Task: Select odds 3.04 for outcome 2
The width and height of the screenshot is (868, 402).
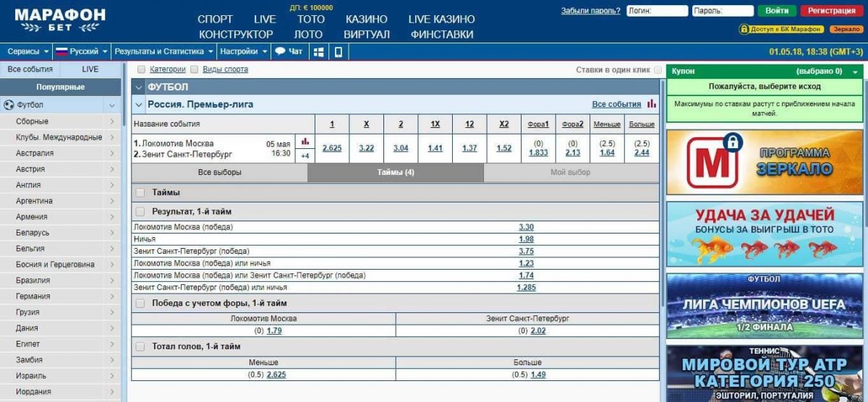Action: [x=401, y=148]
